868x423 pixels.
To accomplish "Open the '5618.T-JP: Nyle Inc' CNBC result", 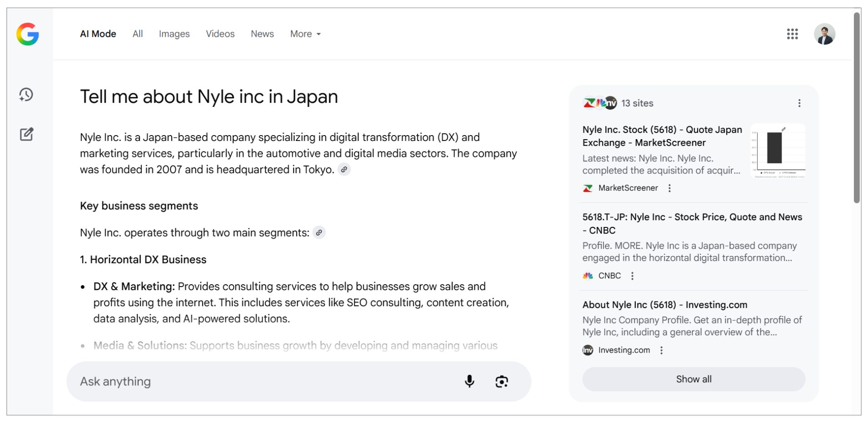I will coord(692,223).
